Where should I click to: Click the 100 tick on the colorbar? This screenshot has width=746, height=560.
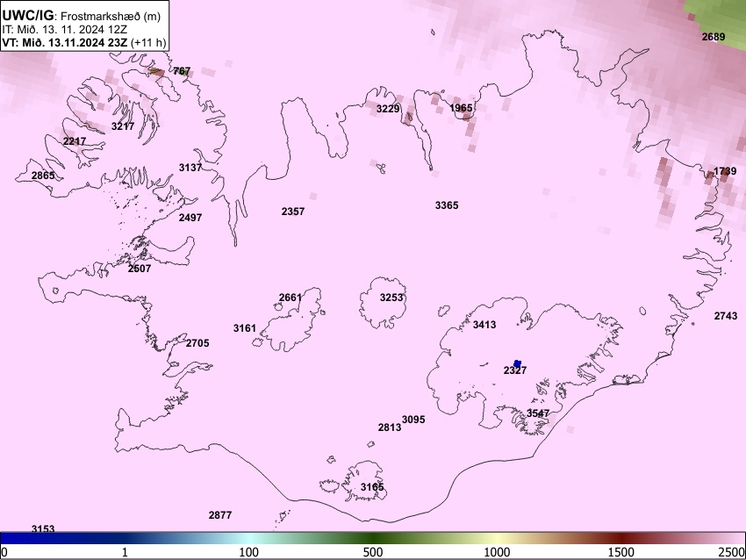[x=249, y=552]
